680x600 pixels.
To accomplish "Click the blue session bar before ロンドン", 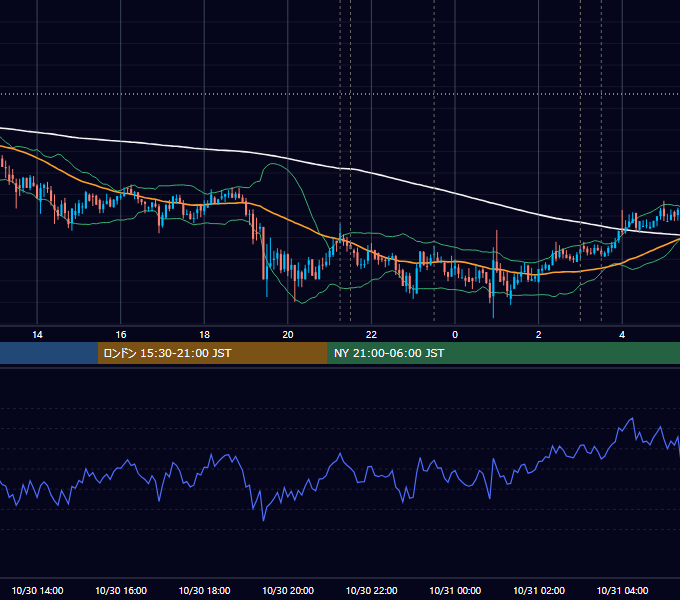I will coord(49,353).
